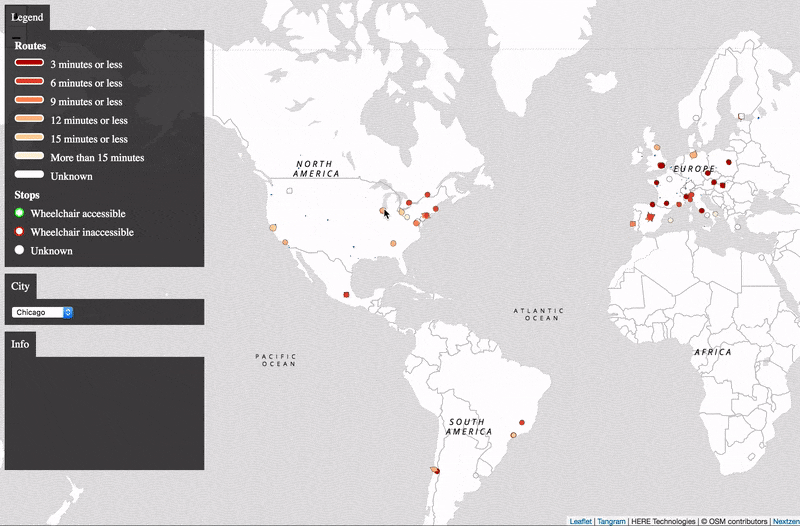Click the '3 minutes or less' route swatch
This screenshot has height=526, width=800.
point(29,63)
